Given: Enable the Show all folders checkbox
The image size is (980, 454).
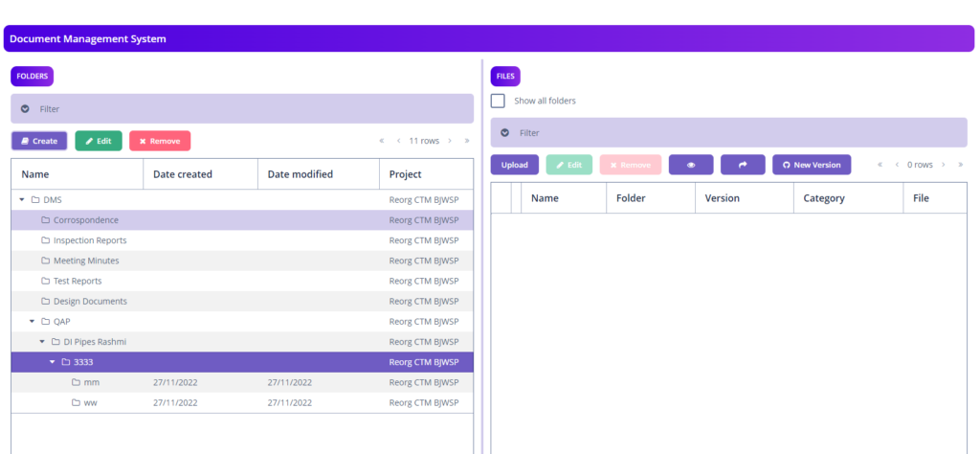Looking at the screenshot, I should pyautogui.click(x=498, y=101).
